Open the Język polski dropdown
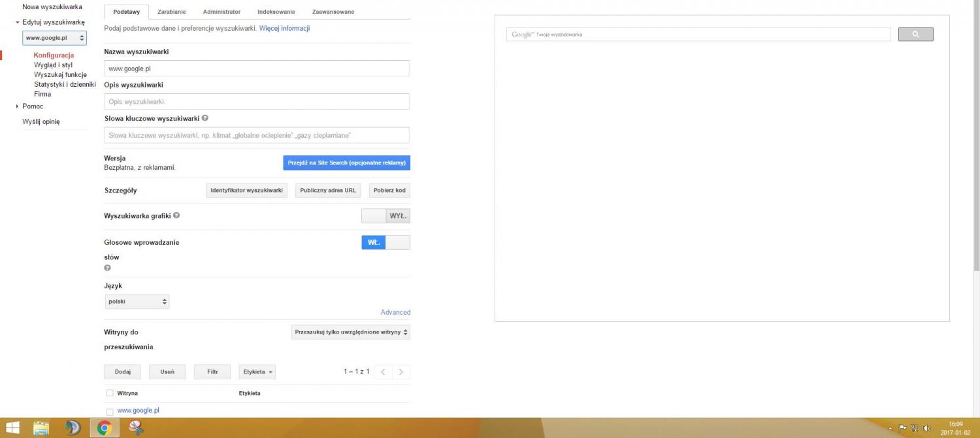Viewport: 980px width, 438px height. 137,302
